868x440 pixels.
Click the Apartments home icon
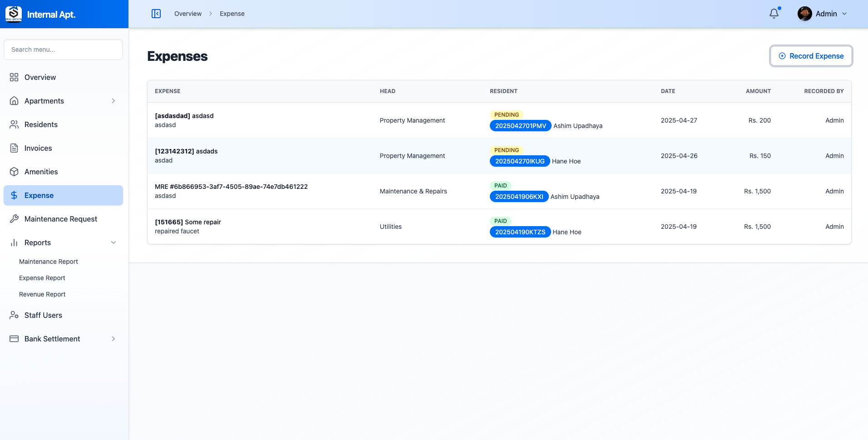pyautogui.click(x=14, y=101)
